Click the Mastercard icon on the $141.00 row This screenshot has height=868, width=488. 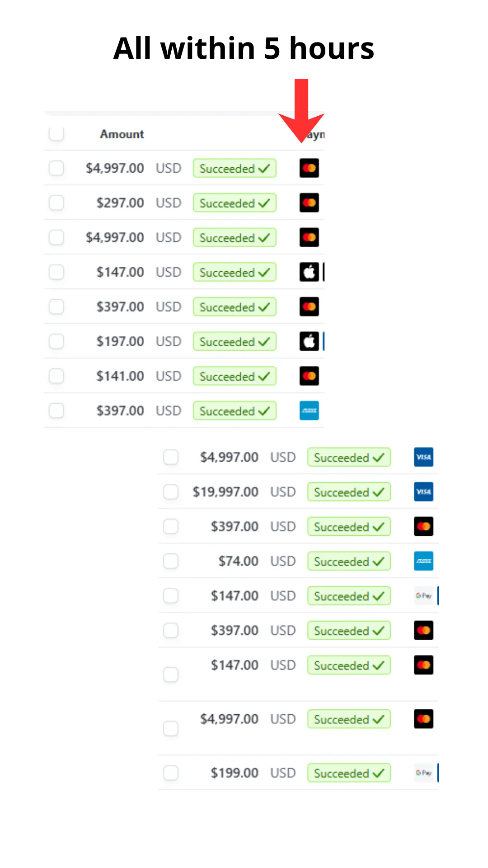(309, 376)
